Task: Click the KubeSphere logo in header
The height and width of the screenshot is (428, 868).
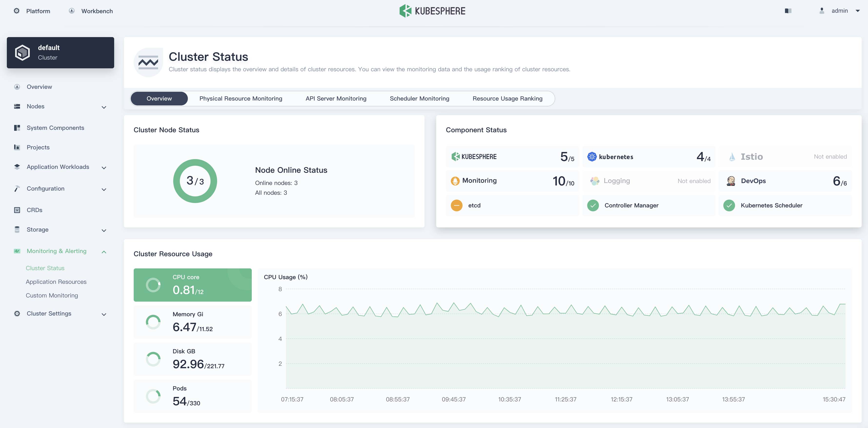Action: point(432,11)
